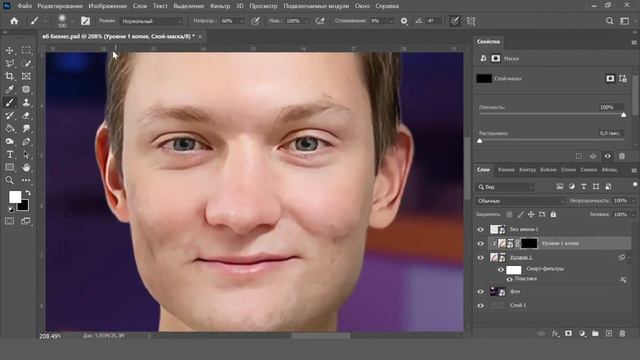Viewport: 640px width, 360px height.
Task: Click the brush angle input field
Action: coord(433,21)
